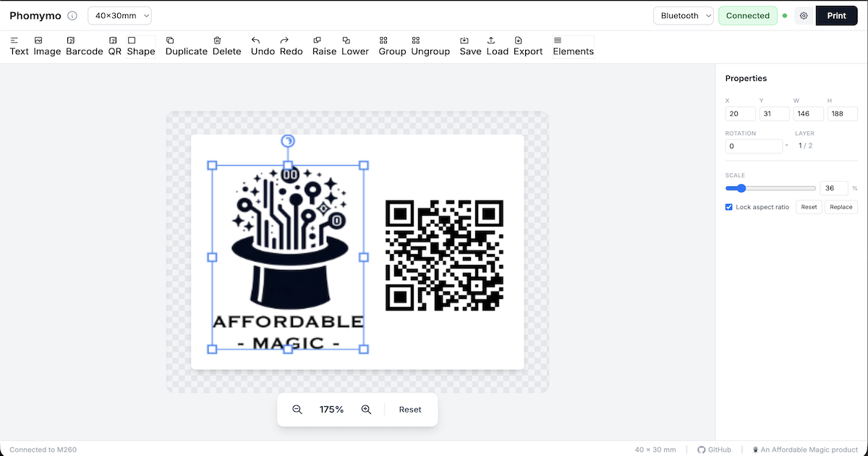Click the Phomymo app title
Screen dimensions: 868x456
(35, 16)
